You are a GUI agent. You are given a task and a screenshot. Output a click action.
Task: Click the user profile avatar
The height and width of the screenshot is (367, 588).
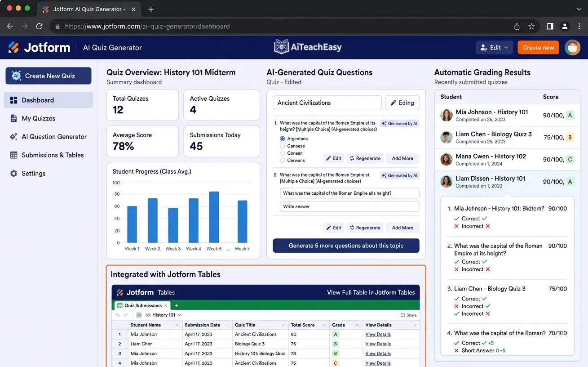[572, 48]
